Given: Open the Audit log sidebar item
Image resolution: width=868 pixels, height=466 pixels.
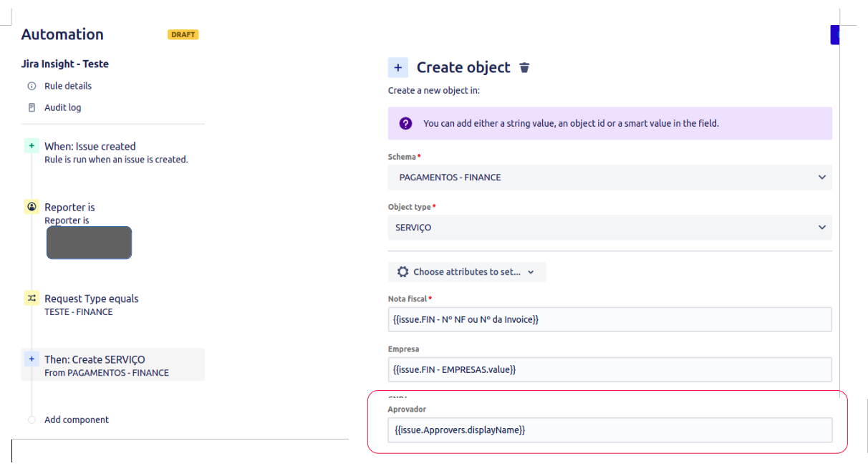Looking at the screenshot, I should pyautogui.click(x=63, y=107).
